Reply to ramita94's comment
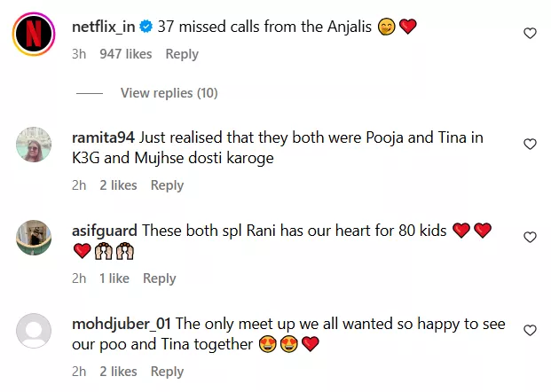Viewport: 551px width, 392px height. click(167, 185)
